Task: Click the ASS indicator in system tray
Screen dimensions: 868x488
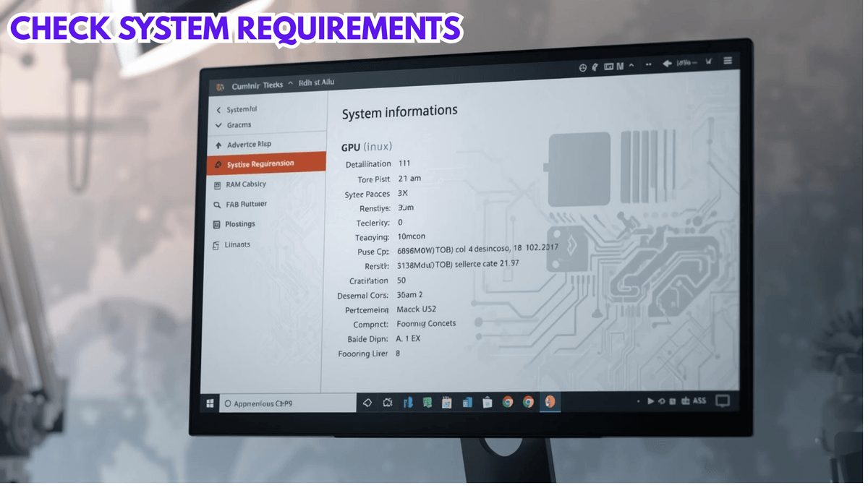Action: 699,401
